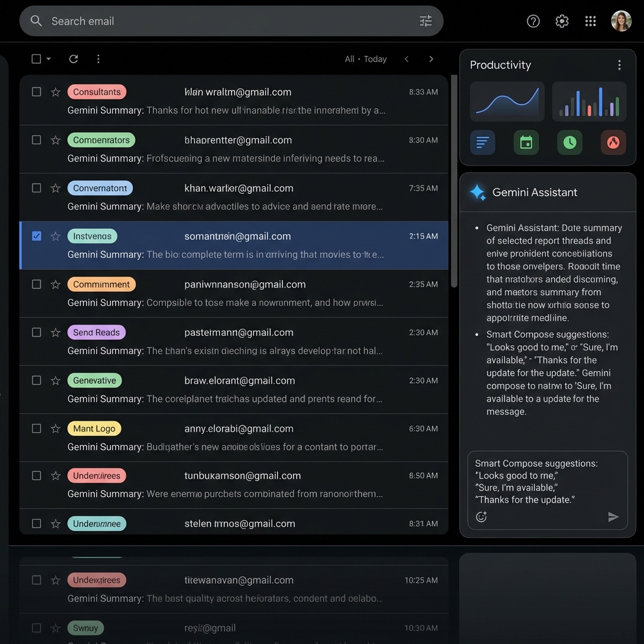Screen dimensions: 644x644
Task: Open the Productivity panel three-dot menu
Action: pos(619,65)
